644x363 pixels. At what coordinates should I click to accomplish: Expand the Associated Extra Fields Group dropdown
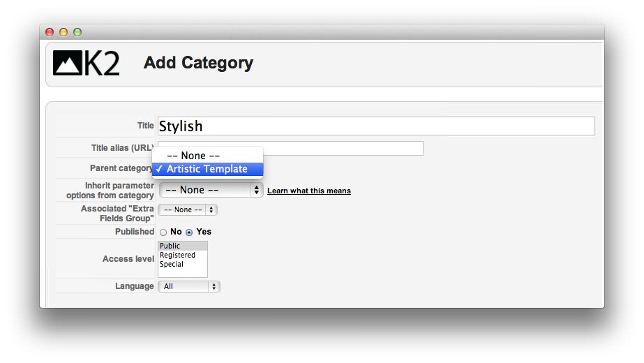[x=188, y=209]
